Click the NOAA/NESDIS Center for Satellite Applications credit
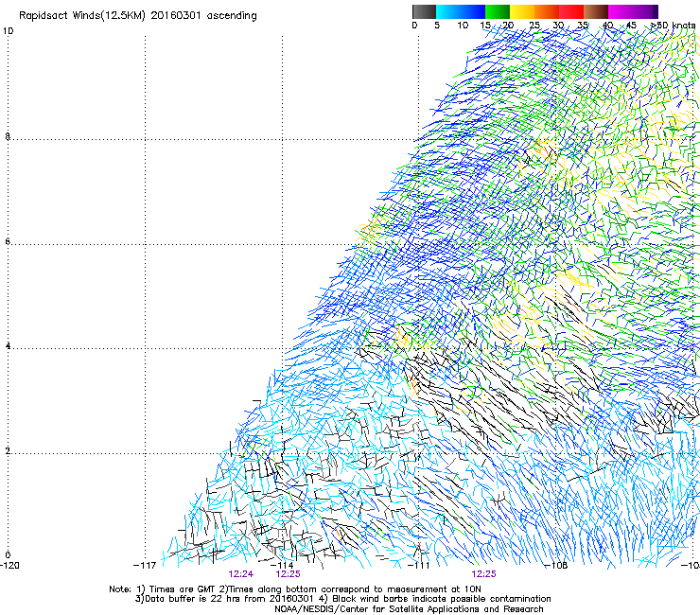Viewport: 700px width, 615px height. click(409, 609)
